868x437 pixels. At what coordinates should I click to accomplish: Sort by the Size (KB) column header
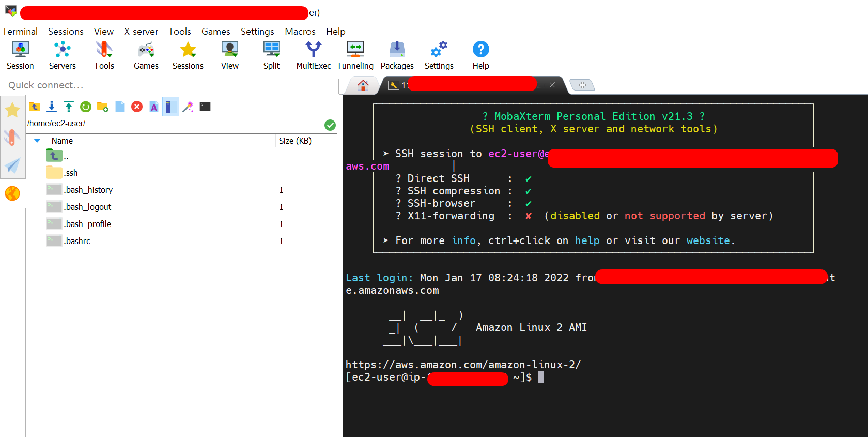click(295, 141)
